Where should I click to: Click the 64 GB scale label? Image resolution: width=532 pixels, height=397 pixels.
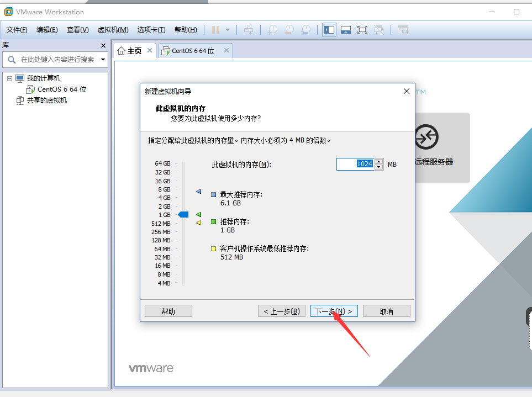pos(163,164)
